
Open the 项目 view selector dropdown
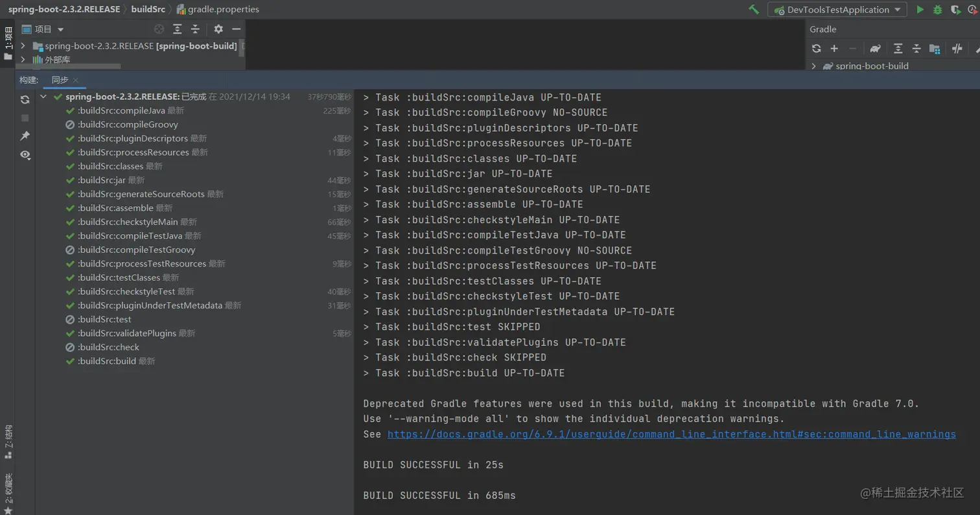click(x=43, y=29)
